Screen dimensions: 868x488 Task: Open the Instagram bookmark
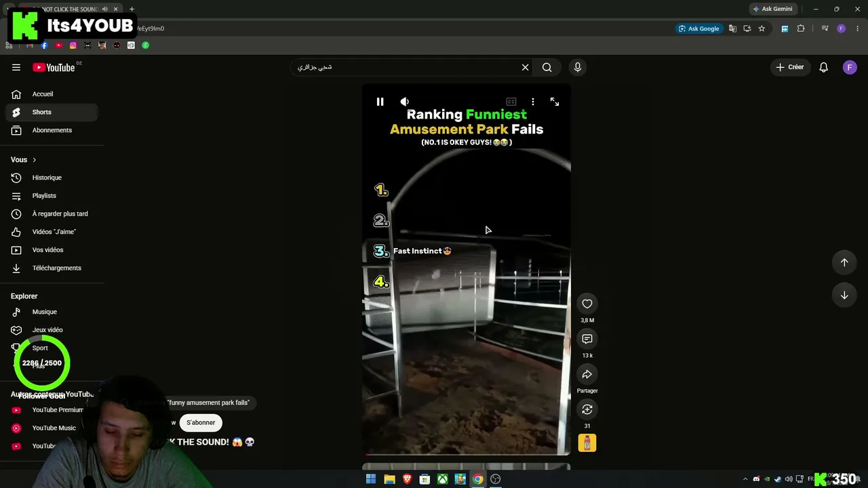(x=73, y=45)
